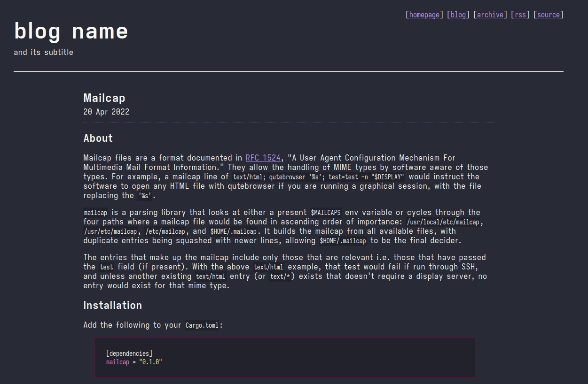The image size is (588, 384).
Task: Select the $HOME/.mailcap path code text
Action: pos(343,241)
